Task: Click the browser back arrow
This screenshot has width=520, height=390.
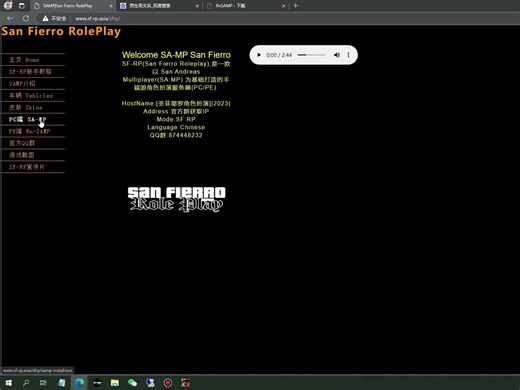Action: pos(10,18)
